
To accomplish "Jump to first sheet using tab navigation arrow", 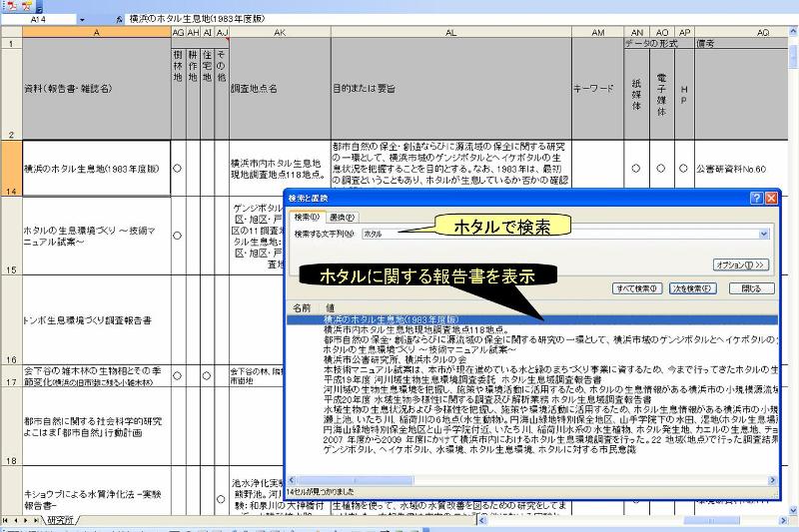I will (5, 520).
